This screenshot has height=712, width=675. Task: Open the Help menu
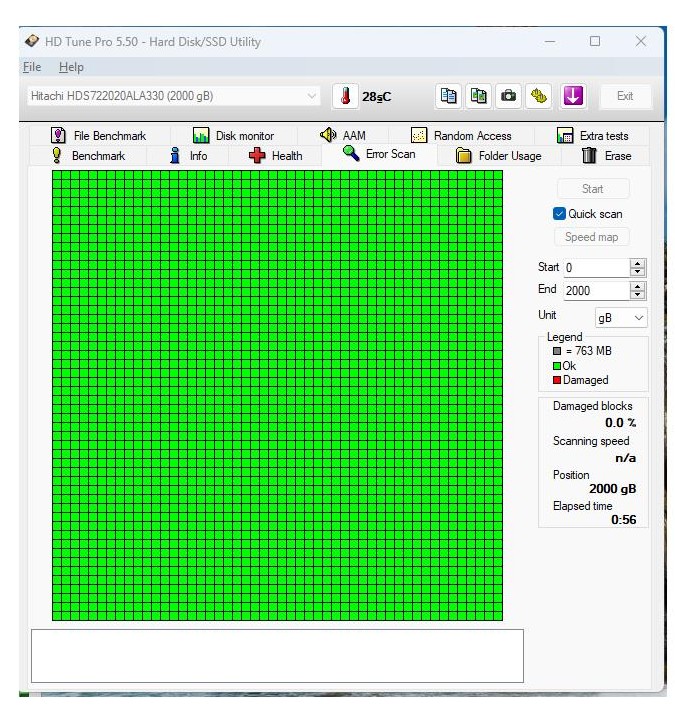(71, 67)
